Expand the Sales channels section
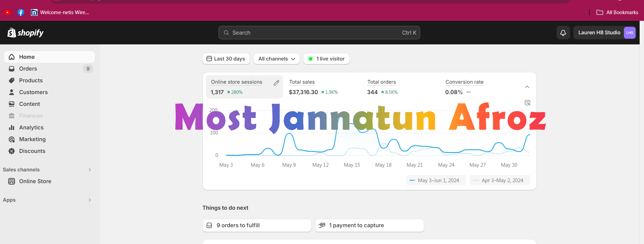The image size is (644, 244). point(90,170)
